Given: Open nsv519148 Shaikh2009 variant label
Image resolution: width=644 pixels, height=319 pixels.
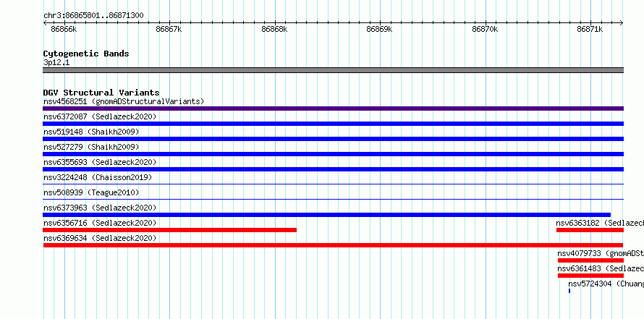Looking at the screenshot, I should point(91,132).
